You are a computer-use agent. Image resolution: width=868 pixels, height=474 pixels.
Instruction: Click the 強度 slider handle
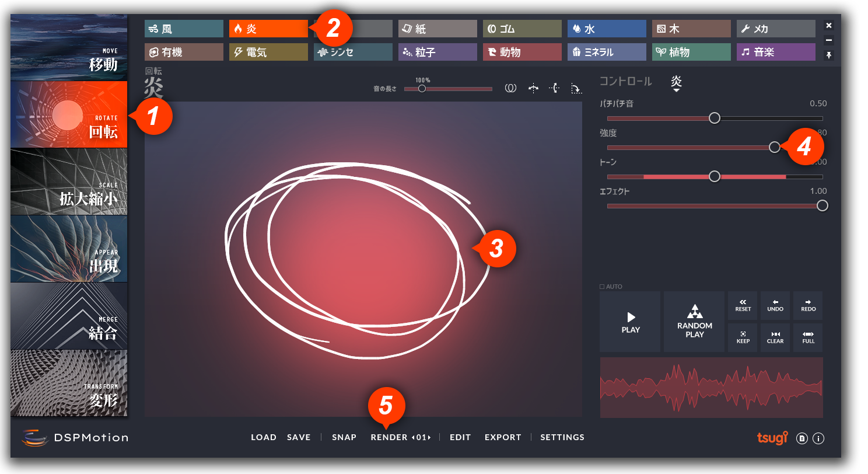pos(775,147)
